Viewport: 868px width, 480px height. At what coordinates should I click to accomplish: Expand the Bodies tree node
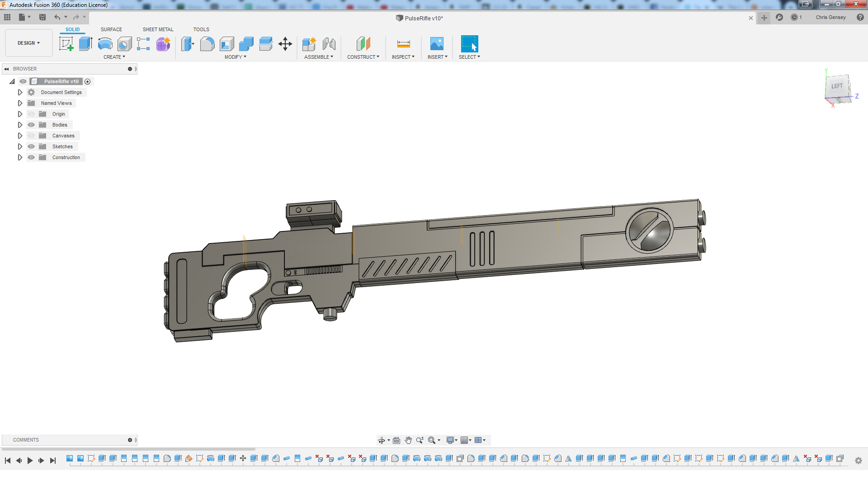click(x=20, y=125)
